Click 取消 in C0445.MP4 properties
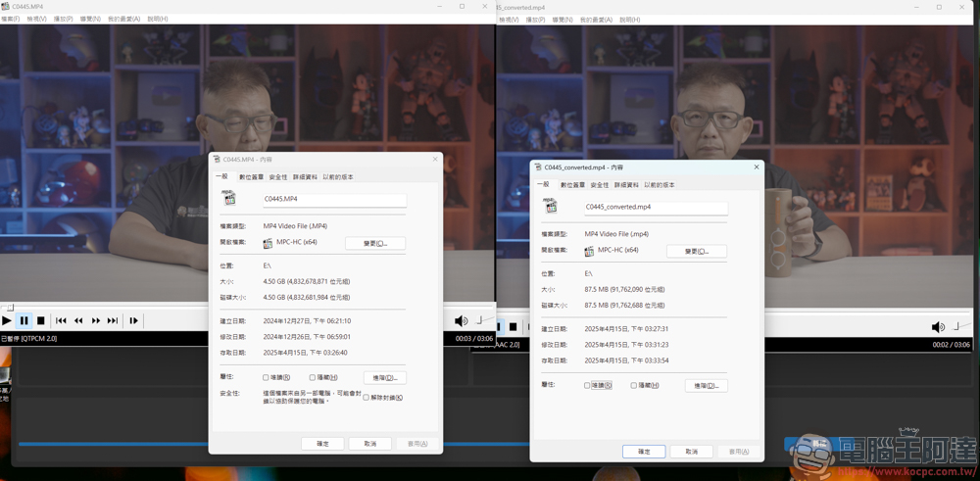Image resolution: width=980 pixels, height=481 pixels. pyautogui.click(x=370, y=444)
